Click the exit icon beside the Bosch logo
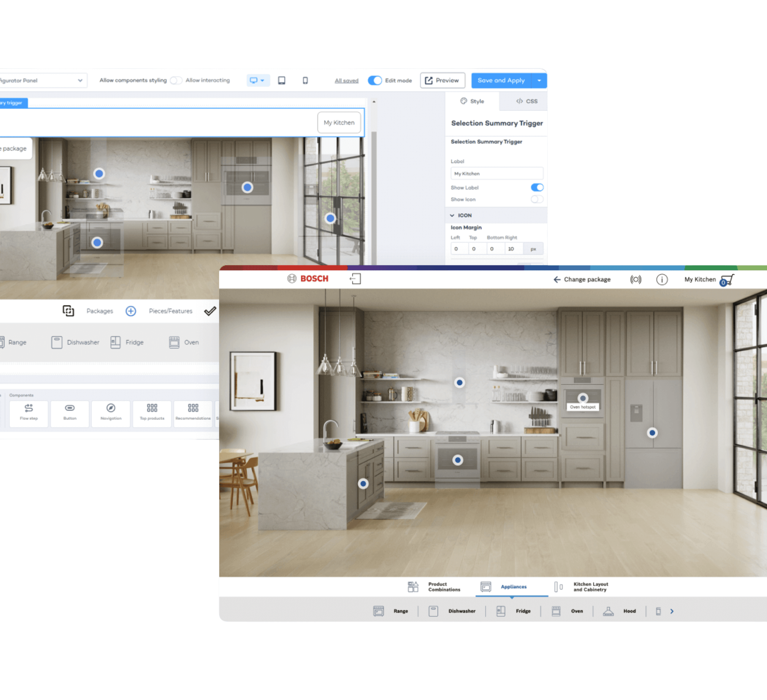 click(x=355, y=278)
